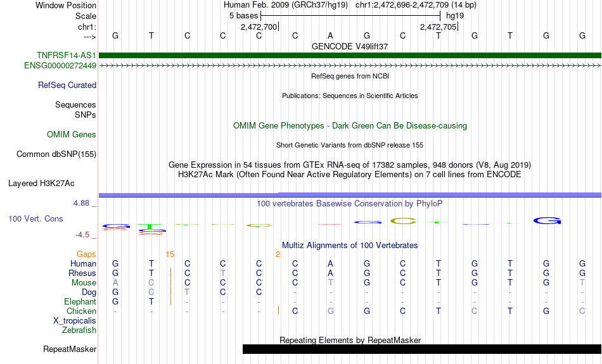Click the chr1:2,472,696-2,472,709 position text

click(x=416, y=5)
